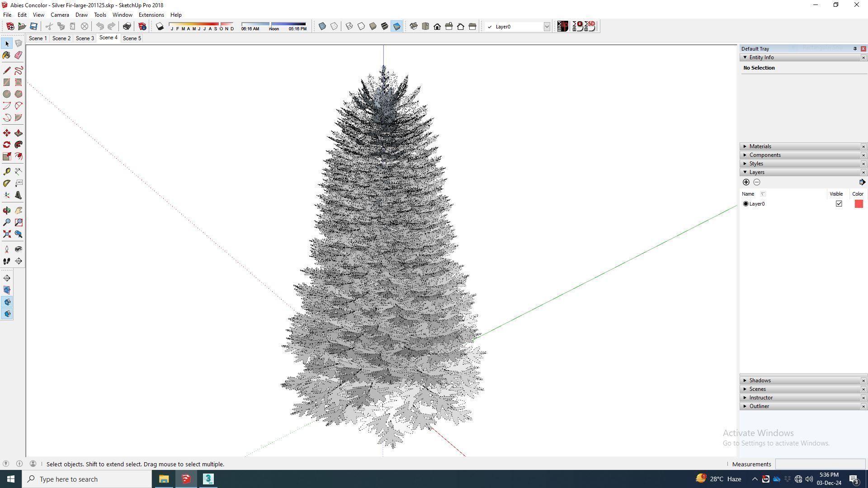868x488 pixels.
Task: Open the Extensions menu
Action: point(151,15)
